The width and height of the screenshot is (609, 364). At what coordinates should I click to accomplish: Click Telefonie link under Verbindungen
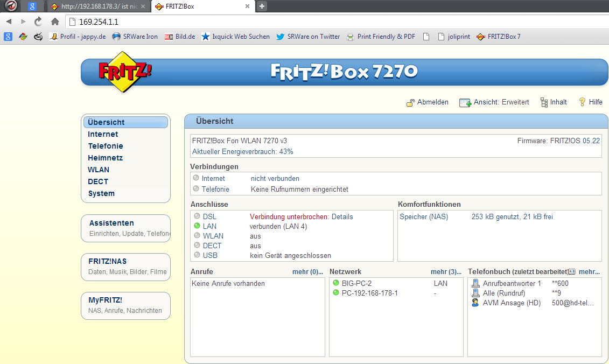pos(215,189)
